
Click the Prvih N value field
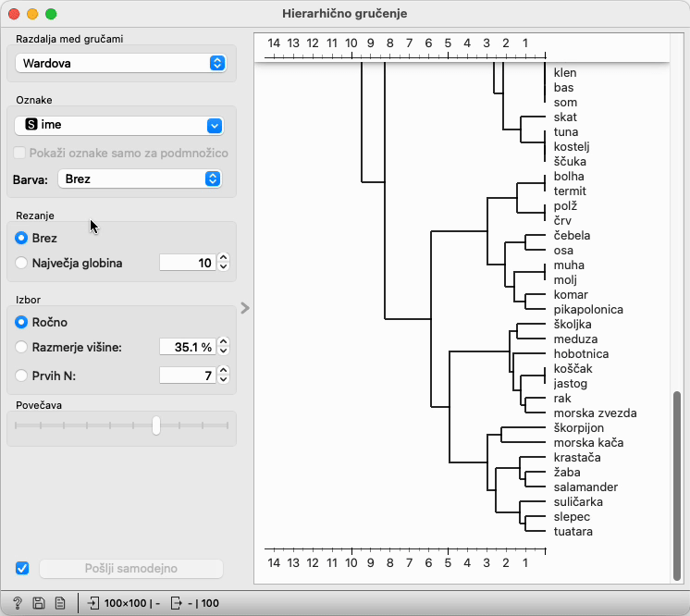coord(188,376)
